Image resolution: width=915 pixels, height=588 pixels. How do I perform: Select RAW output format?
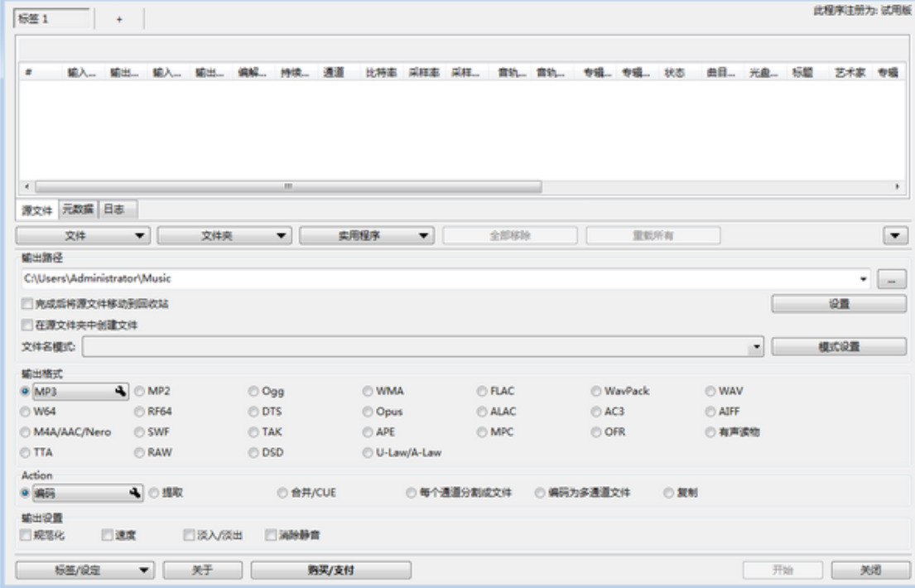pyautogui.click(x=139, y=452)
